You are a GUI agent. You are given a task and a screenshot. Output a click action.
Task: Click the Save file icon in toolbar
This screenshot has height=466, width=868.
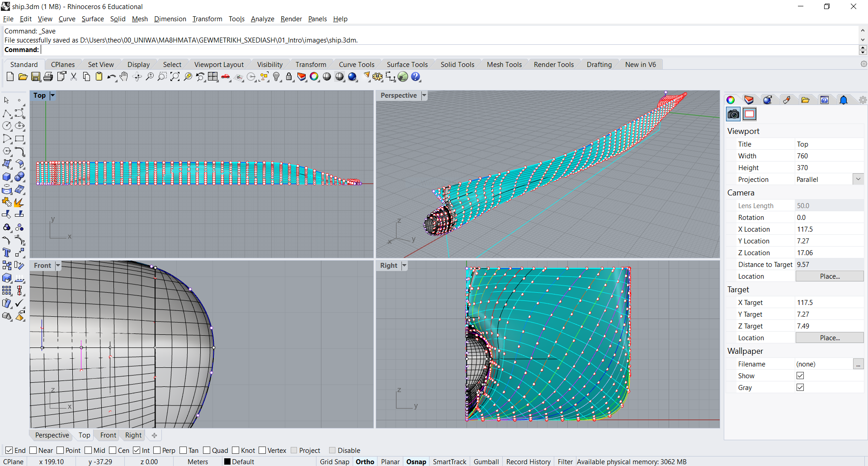[x=35, y=77]
